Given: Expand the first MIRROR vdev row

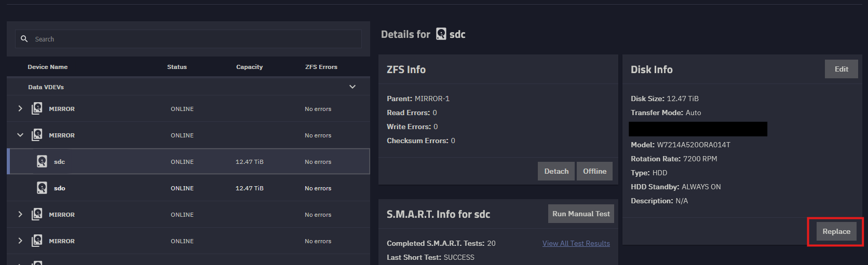Looking at the screenshot, I should [x=20, y=108].
